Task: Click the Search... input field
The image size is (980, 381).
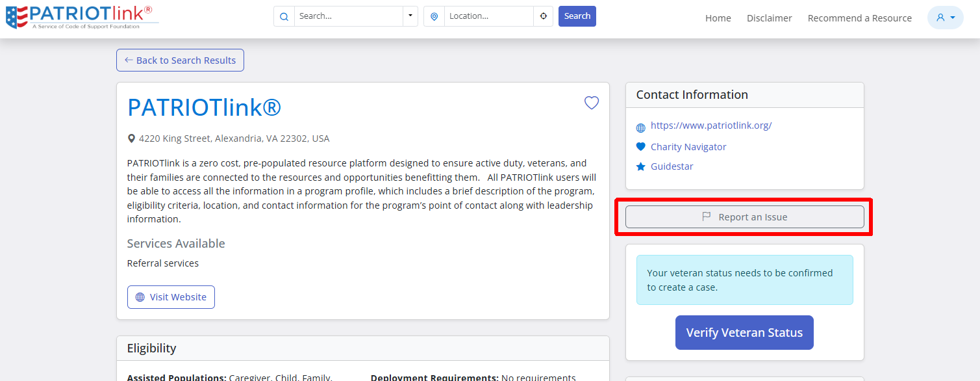Action: (349, 16)
